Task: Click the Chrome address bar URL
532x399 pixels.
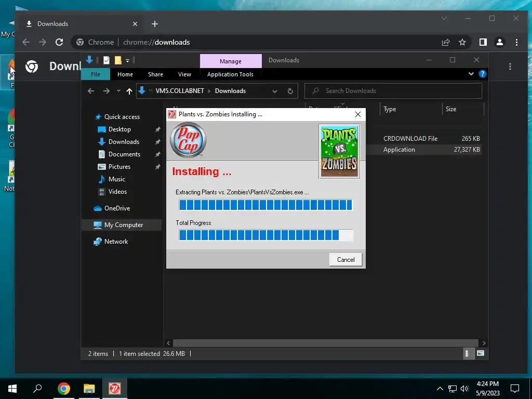Action: pyautogui.click(x=156, y=43)
